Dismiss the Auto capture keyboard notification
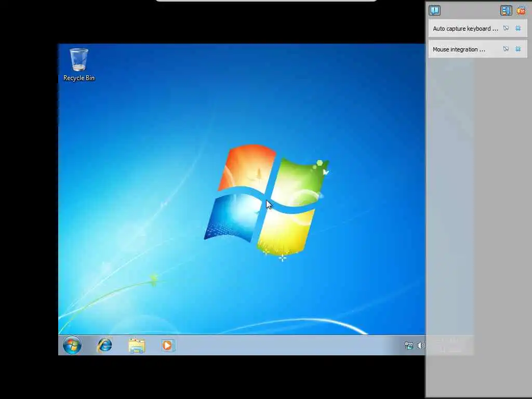This screenshot has width=532, height=399. tap(518, 28)
